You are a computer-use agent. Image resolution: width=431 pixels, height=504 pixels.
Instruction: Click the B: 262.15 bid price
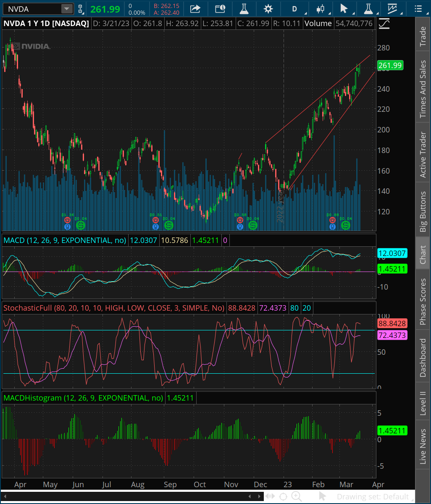click(x=166, y=6)
